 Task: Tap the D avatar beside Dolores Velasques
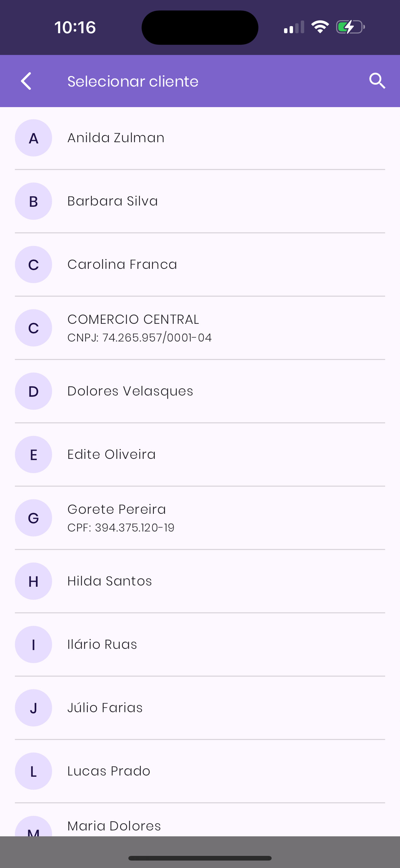(33, 391)
